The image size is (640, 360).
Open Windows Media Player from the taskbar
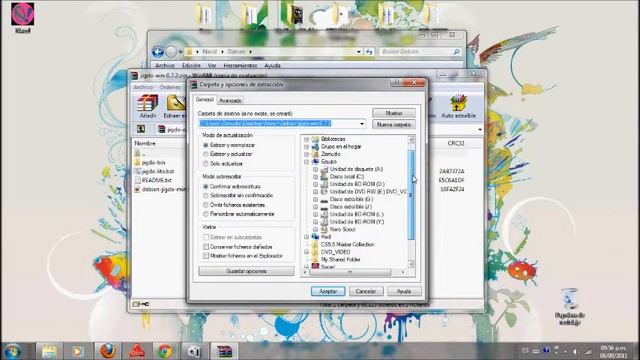[78, 351]
